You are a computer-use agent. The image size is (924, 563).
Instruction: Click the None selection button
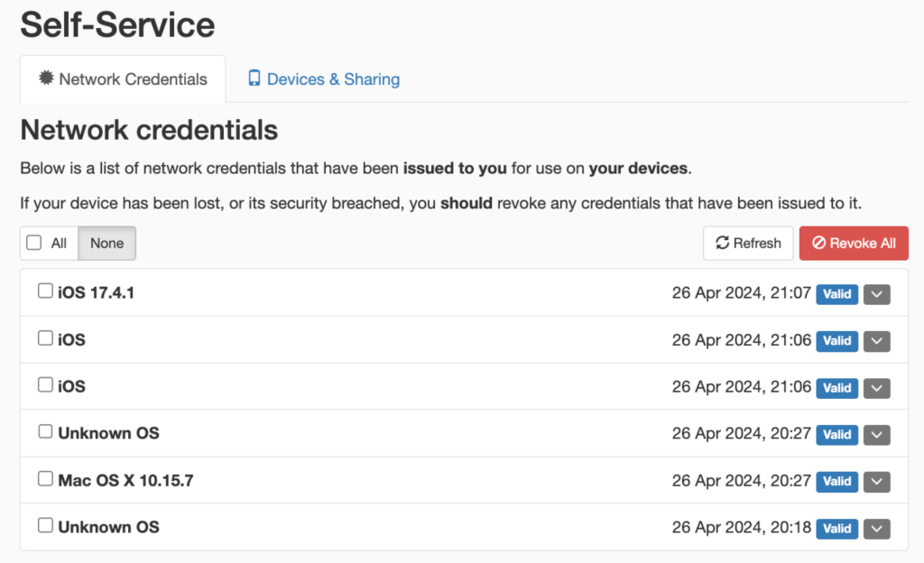[106, 243]
